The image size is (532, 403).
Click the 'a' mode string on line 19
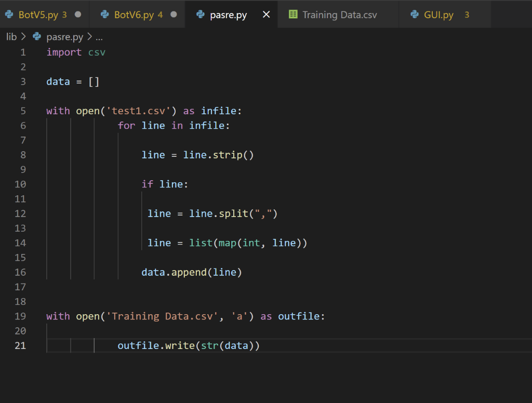pos(240,316)
